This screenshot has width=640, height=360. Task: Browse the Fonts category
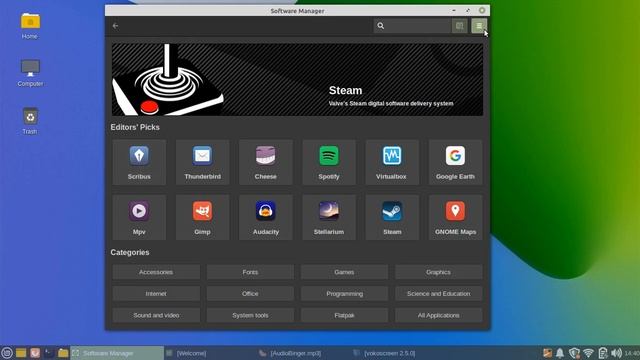250,272
